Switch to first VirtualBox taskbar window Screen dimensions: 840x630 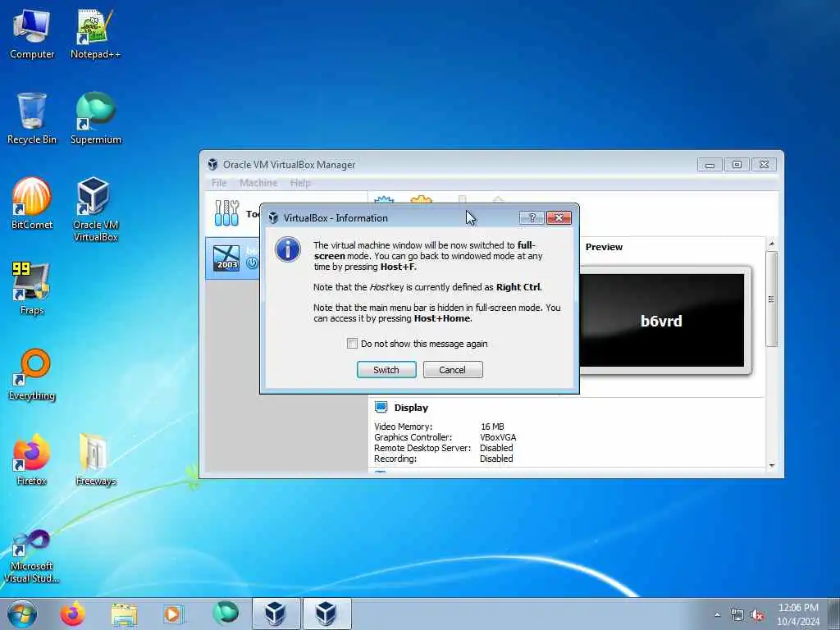[x=276, y=614]
